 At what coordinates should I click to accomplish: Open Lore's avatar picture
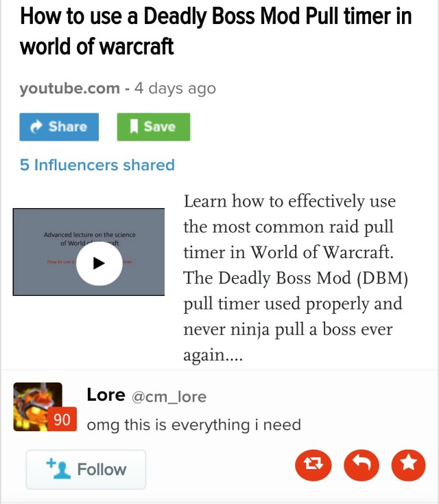tap(38, 406)
